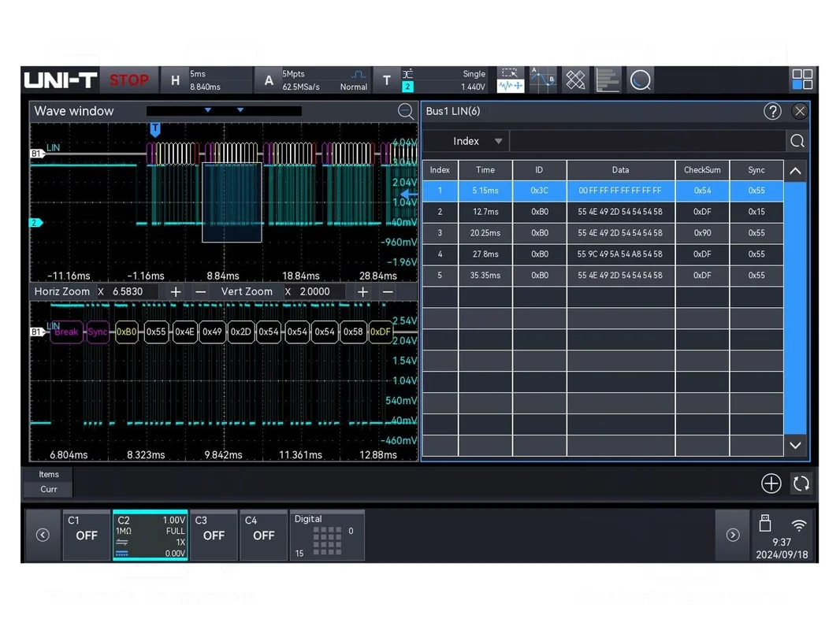Open the window layout grid icon
Image resolution: width=840 pixels, height=630 pixels.
point(802,80)
